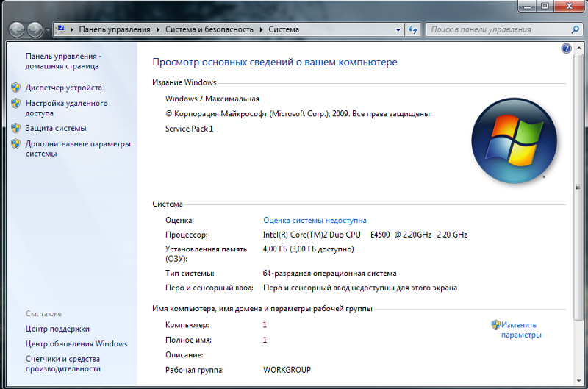The image size is (588, 389).
Task: Open Центр поддержки link
Action: tap(57, 329)
